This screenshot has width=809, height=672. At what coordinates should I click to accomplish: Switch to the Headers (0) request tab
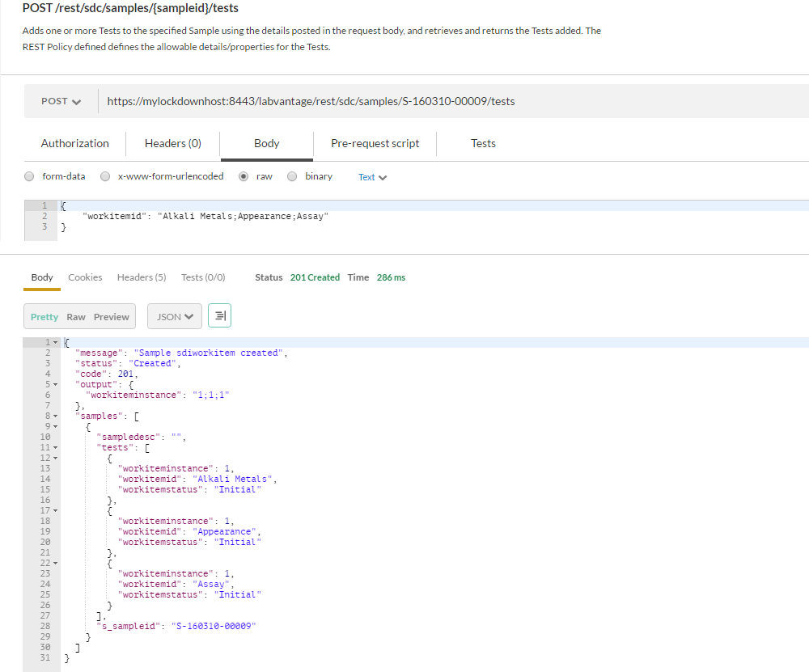point(173,143)
